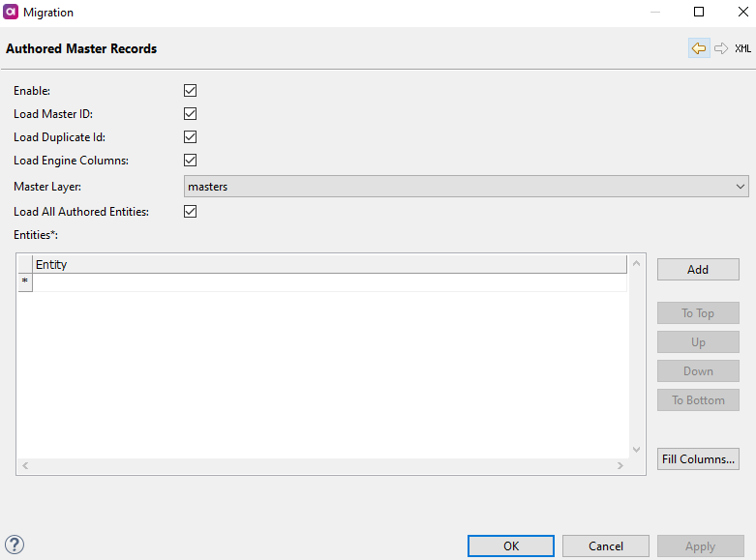Toggle the Load Duplicate Id checkbox

click(x=191, y=137)
